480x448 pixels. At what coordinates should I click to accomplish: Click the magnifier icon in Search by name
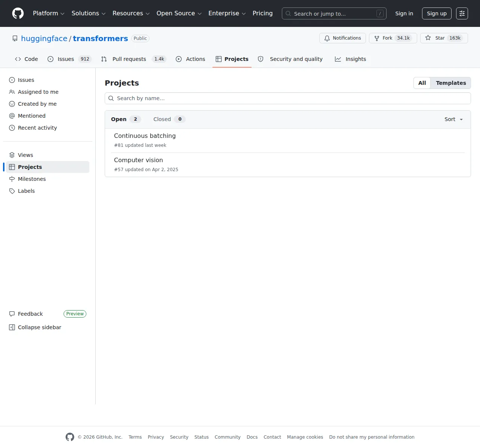pyautogui.click(x=111, y=98)
